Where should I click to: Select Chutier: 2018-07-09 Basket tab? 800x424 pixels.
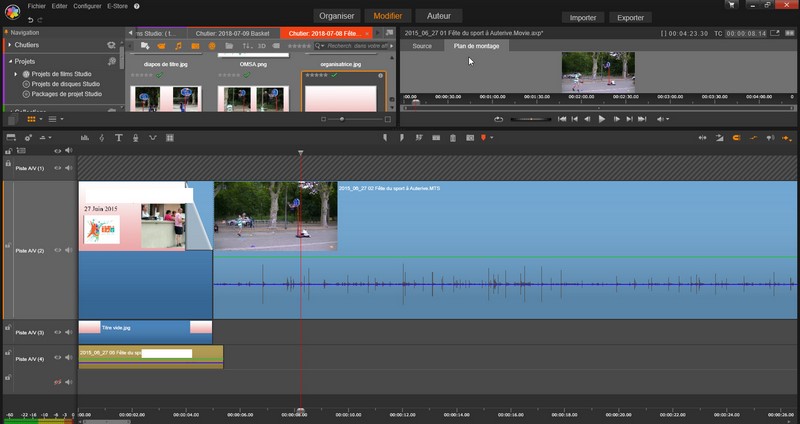234,33
